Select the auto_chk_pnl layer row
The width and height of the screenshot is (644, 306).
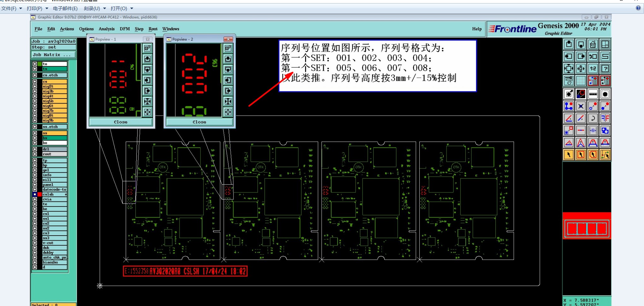click(x=54, y=258)
